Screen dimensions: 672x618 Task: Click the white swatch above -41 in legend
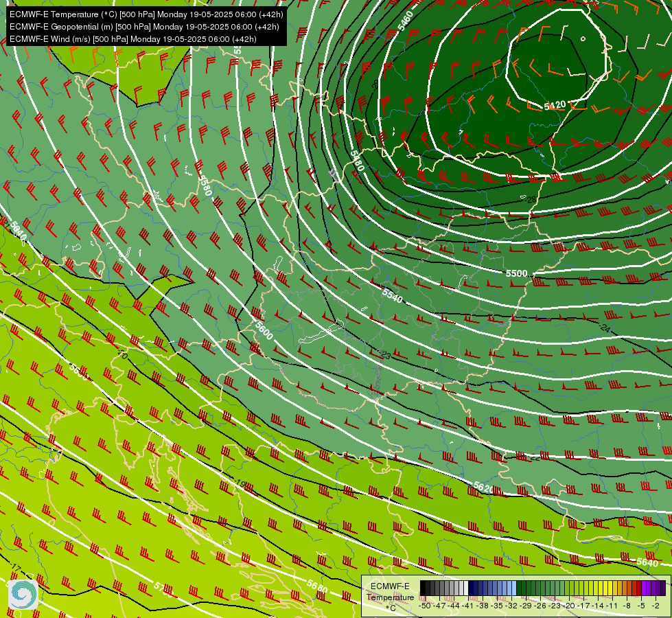[x=466, y=588]
